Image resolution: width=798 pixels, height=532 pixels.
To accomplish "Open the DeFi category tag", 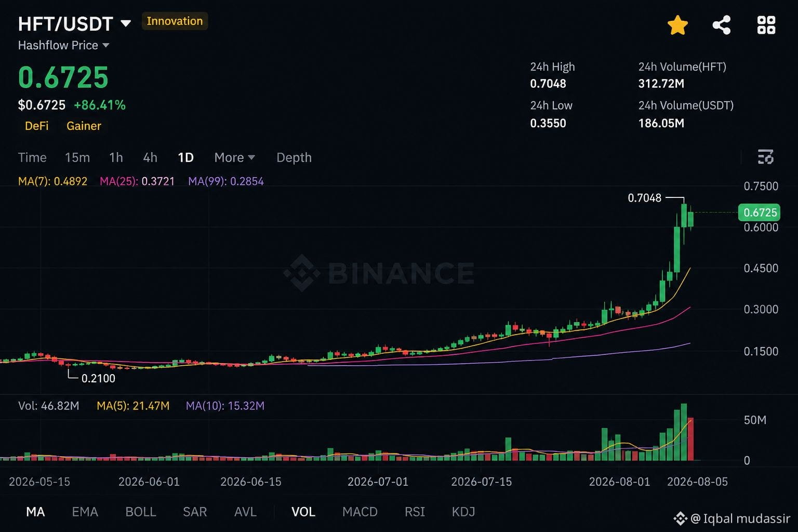I will click(x=37, y=126).
